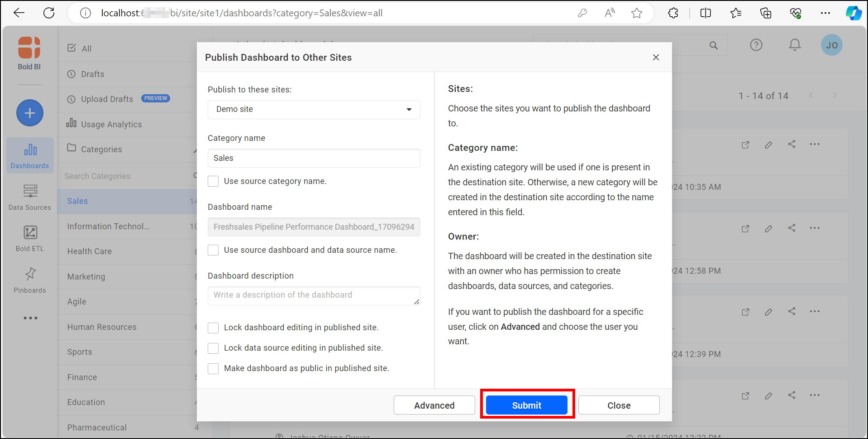Open Usage Analytics menu item
The height and width of the screenshot is (439, 868).
click(111, 125)
